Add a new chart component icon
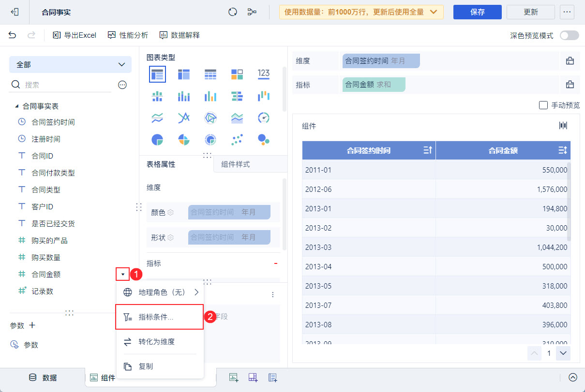The height and width of the screenshot is (392, 585). tap(234, 377)
